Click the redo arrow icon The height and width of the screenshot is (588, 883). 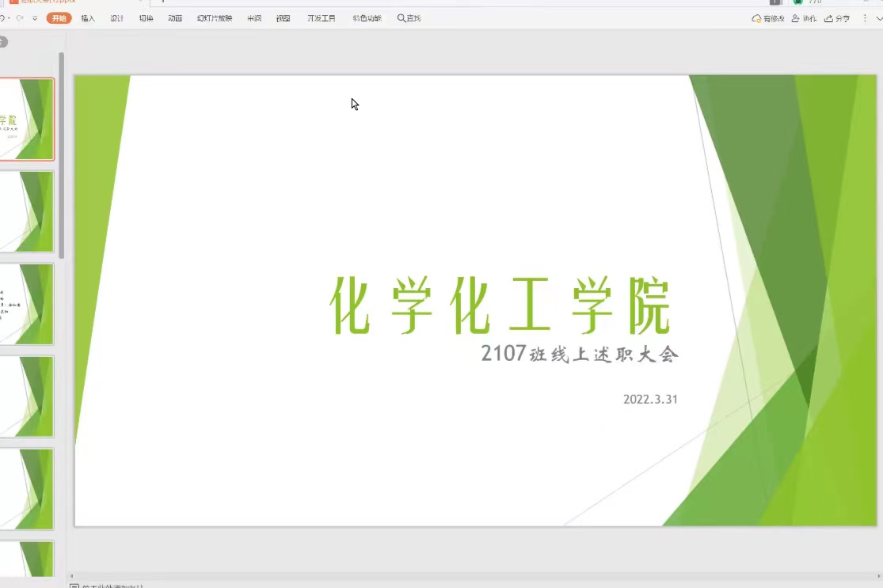click(x=21, y=18)
